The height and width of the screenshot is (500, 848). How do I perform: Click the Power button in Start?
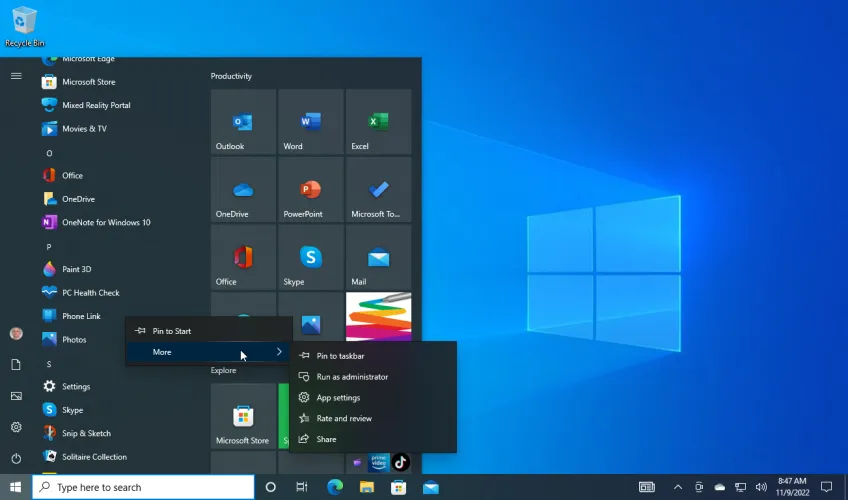(16, 458)
